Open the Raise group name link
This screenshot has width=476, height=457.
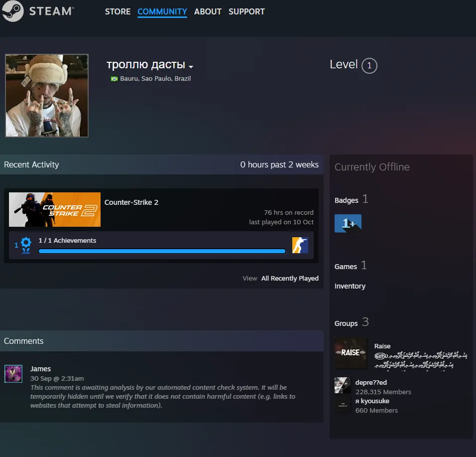(382, 346)
